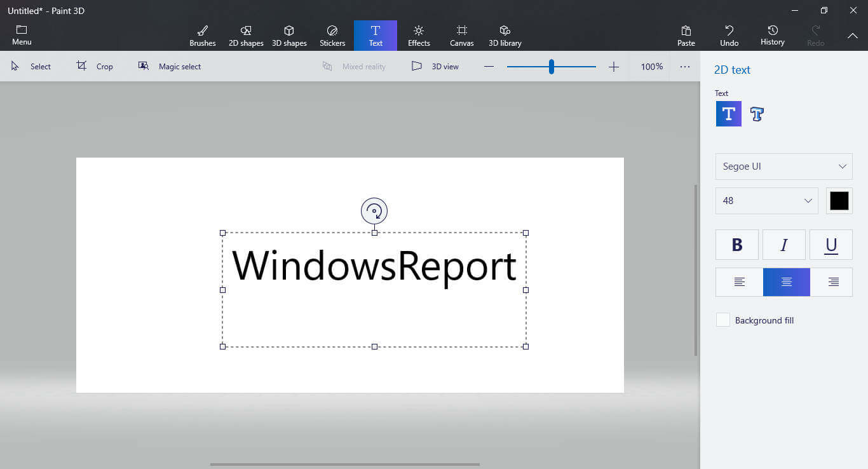Open the black text color swatch
868x469 pixels.
839,201
